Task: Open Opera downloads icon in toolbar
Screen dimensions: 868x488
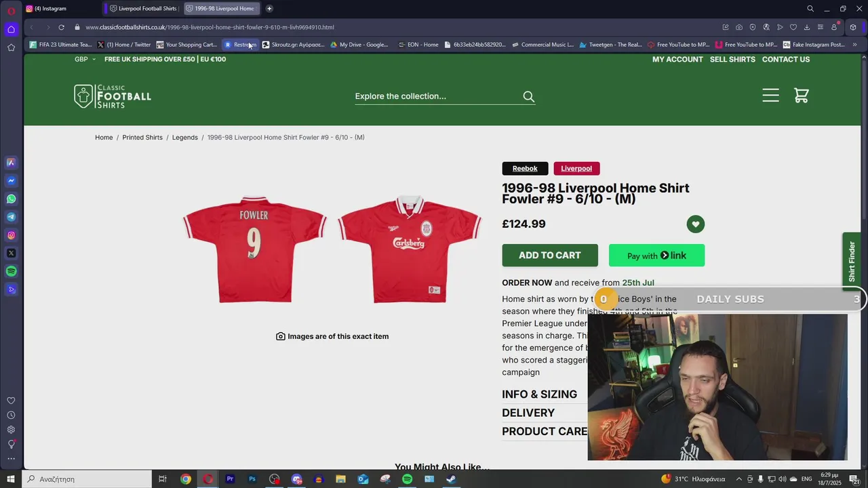Action: pos(807,27)
